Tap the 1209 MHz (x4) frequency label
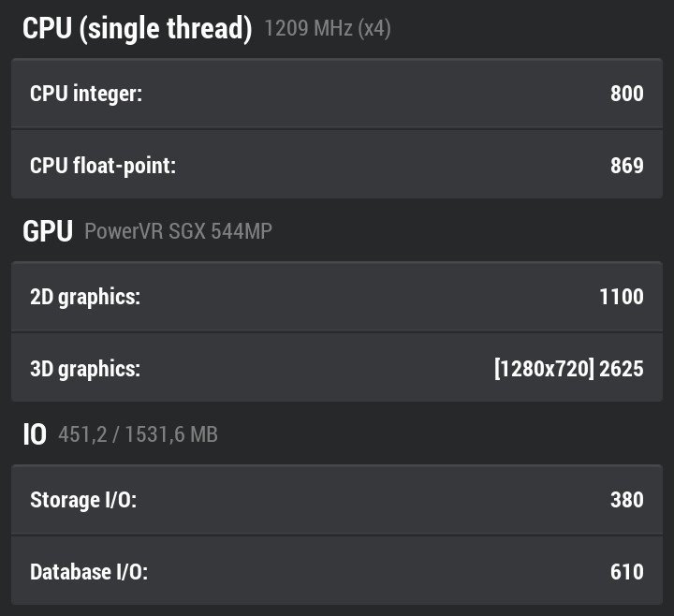The image size is (674, 616). (x=327, y=29)
